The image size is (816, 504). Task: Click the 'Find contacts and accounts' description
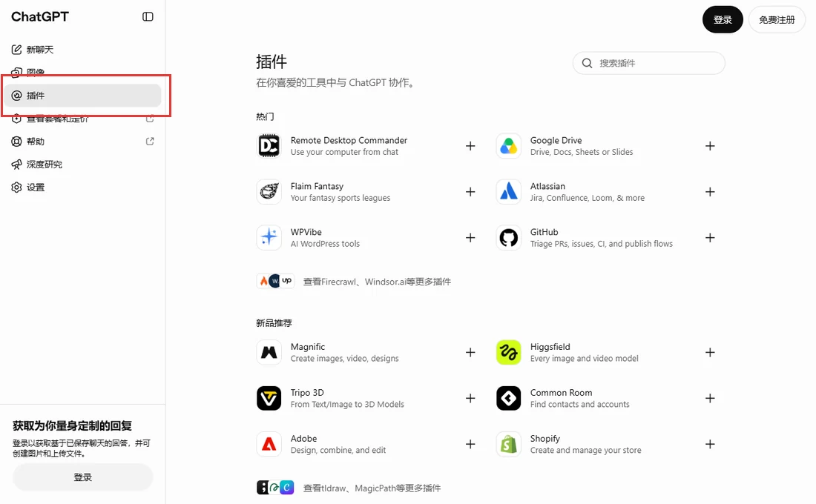[580, 404]
